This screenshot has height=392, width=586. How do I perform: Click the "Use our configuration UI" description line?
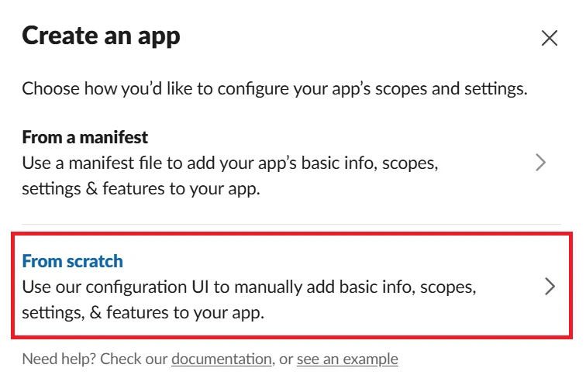(249, 287)
